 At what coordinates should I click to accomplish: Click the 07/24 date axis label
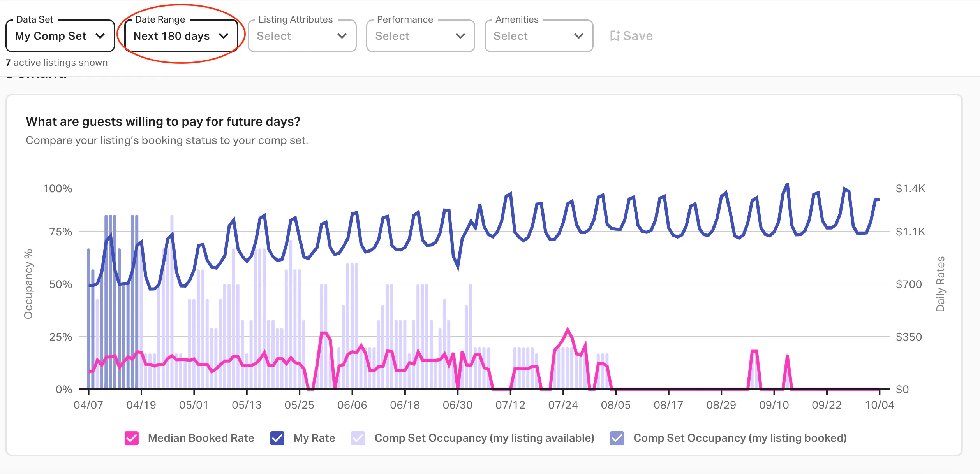(563, 405)
